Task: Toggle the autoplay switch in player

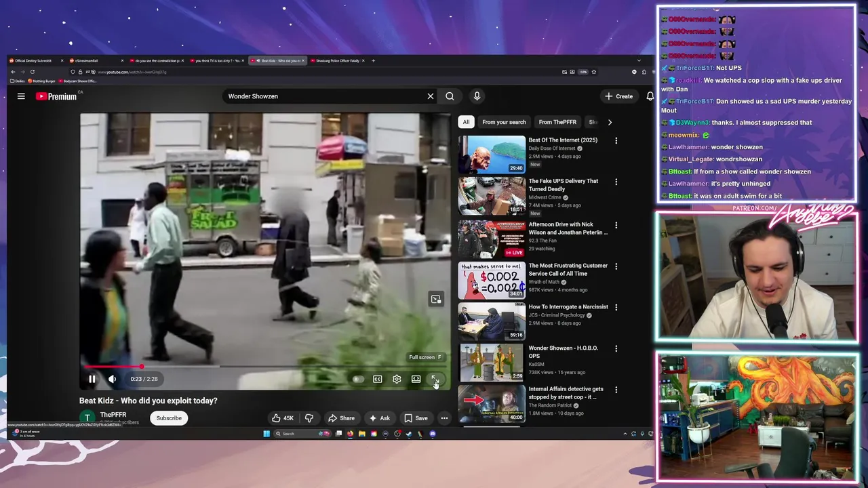Action: pos(358,379)
